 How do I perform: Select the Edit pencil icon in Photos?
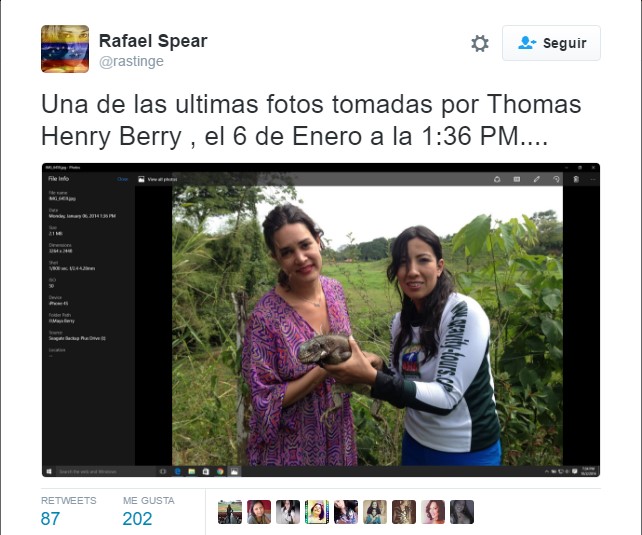(x=536, y=179)
